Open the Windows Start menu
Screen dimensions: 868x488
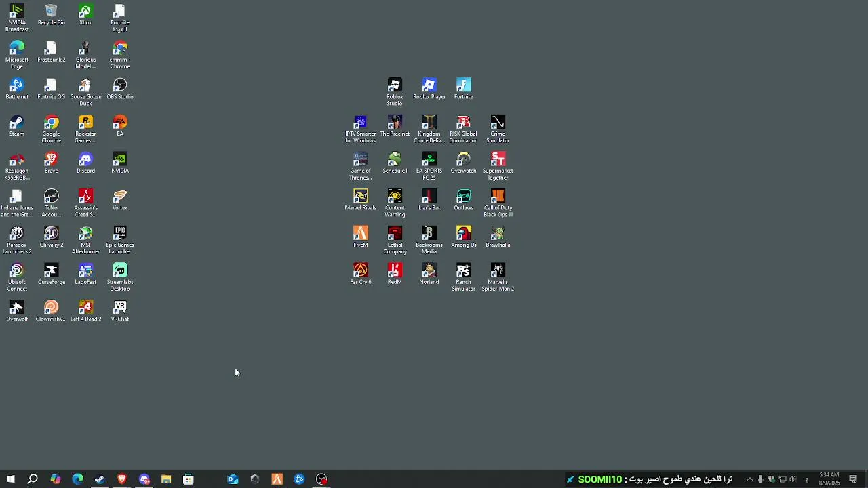(11, 479)
